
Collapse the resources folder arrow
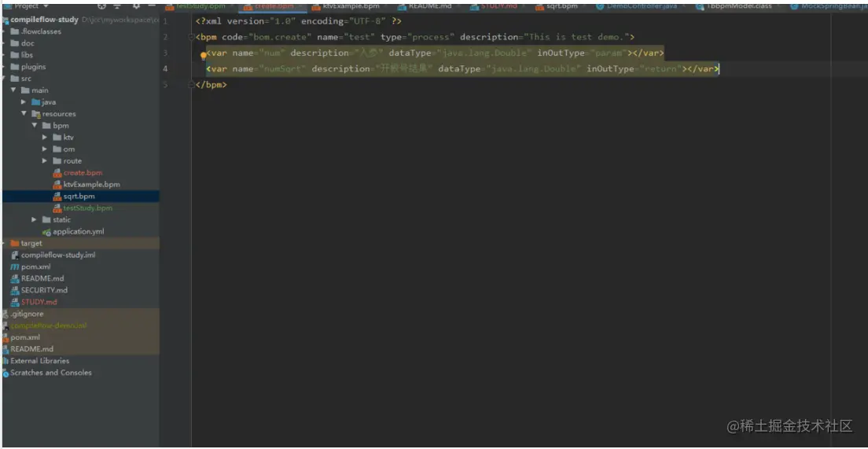pos(24,113)
